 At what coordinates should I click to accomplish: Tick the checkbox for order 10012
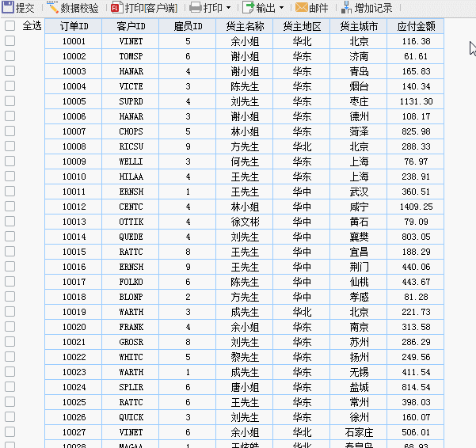10,207
